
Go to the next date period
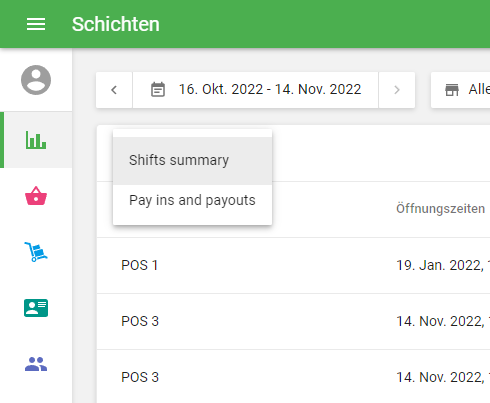(397, 90)
